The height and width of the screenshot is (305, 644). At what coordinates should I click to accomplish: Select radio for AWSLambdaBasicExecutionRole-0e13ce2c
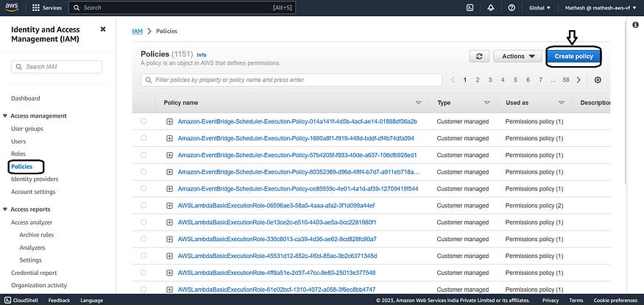coord(144,222)
